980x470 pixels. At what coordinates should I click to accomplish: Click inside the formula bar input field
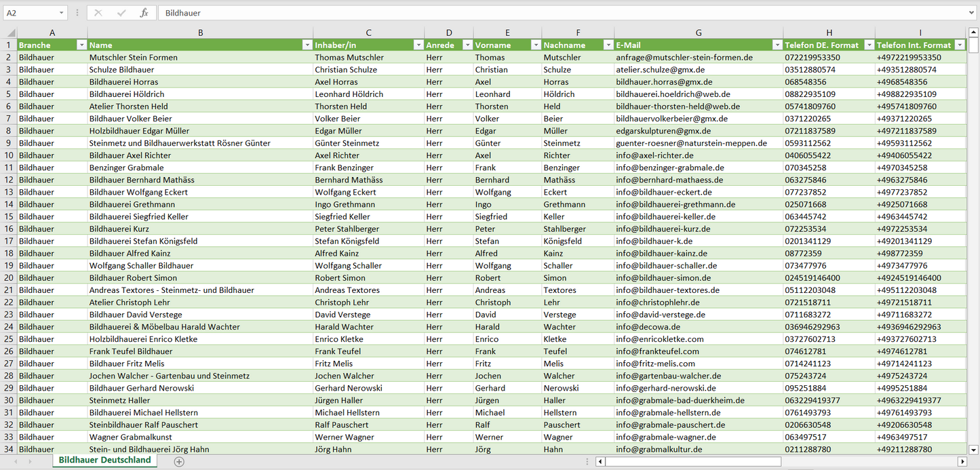[x=543, y=13]
